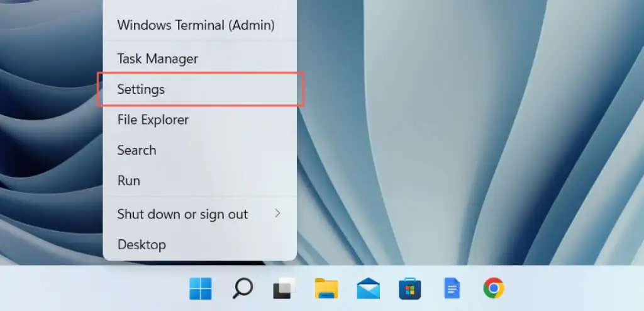
Task: Expand the Shut down or sign out arrow
Action: [x=277, y=214]
